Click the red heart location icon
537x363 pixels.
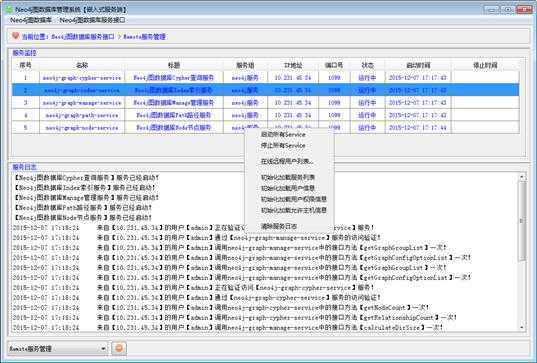(15, 36)
